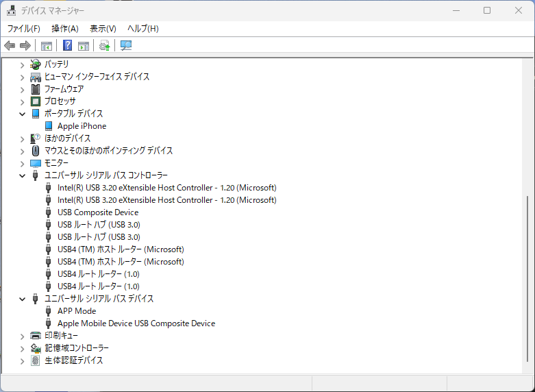Select the ポータブル デバイス category label
This screenshot has width=535, height=392.
click(x=74, y=114)
